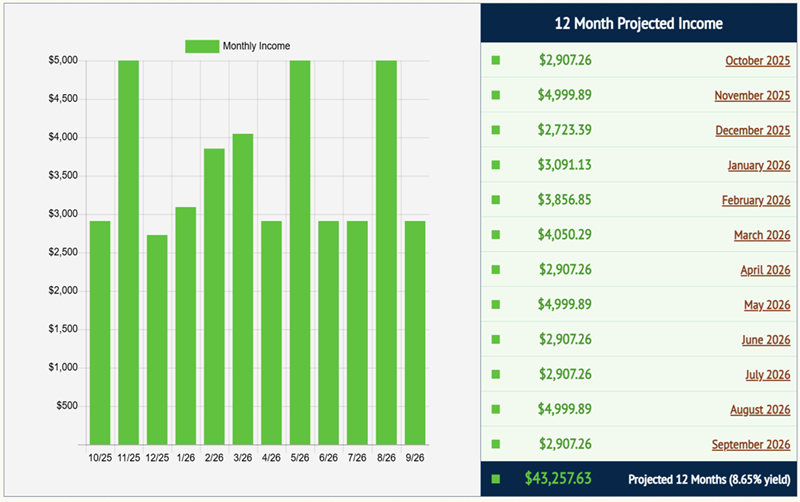Toggle the Monthly Income legend swatch
Viewport: 800px width, 502px height.
click(202, 45)
